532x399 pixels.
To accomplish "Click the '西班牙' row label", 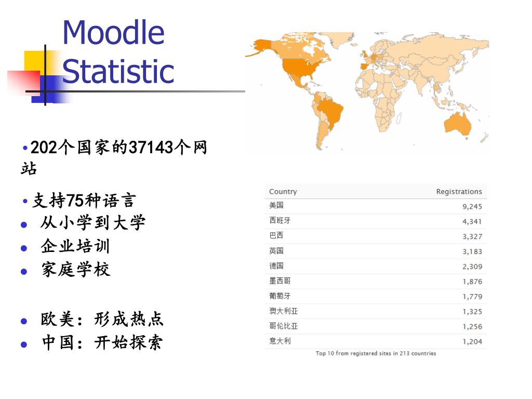I will point(280,220).
